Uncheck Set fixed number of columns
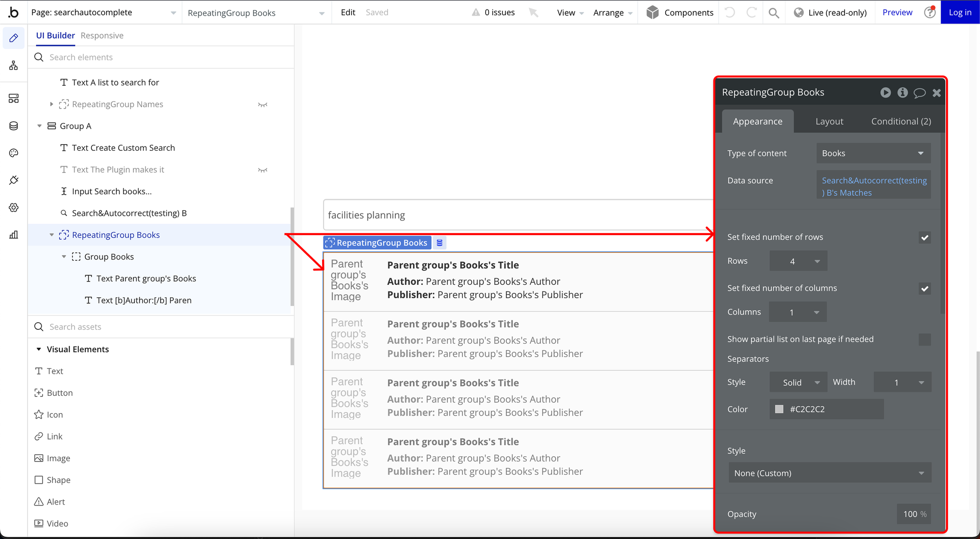 [924, 289]
